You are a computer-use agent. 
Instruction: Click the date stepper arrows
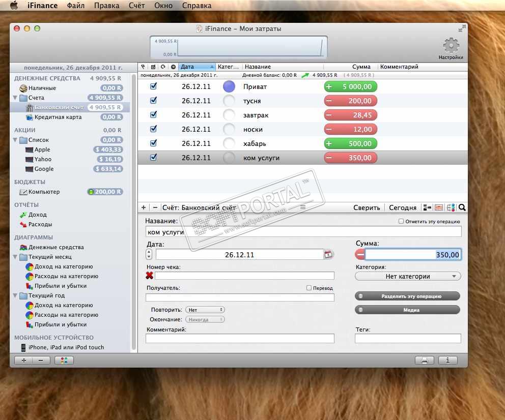point(149,254)
